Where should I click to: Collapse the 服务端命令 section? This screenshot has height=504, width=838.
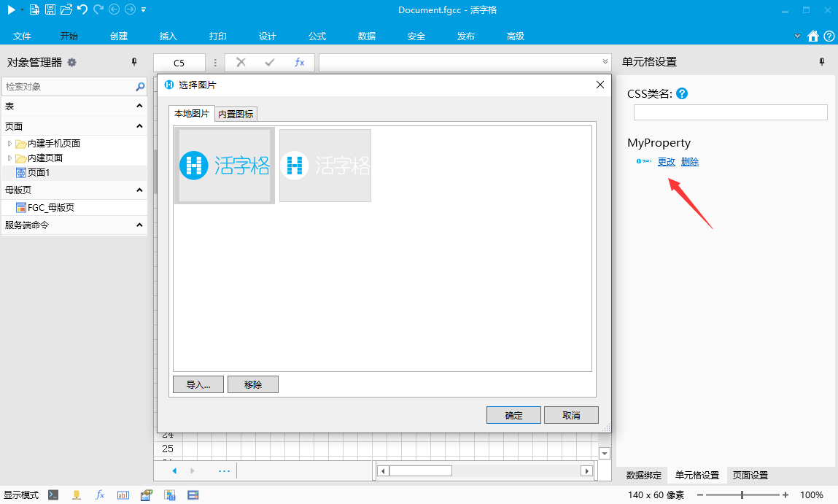[x=139, y=225]
